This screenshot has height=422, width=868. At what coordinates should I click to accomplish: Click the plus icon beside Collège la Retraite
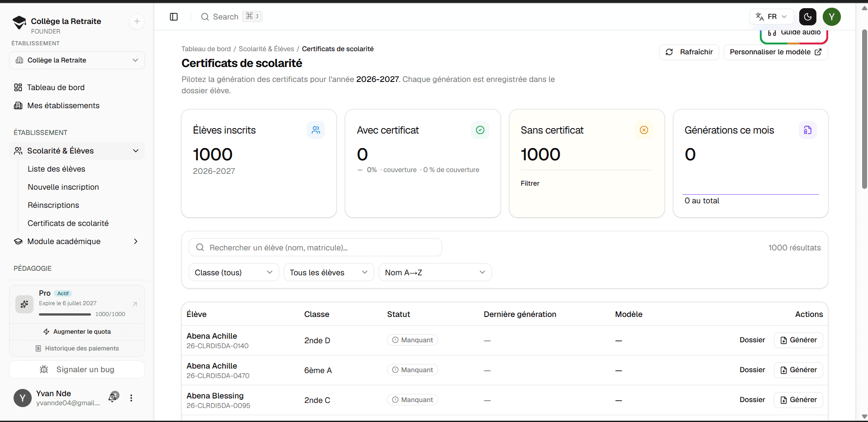[x=137, y=21]
